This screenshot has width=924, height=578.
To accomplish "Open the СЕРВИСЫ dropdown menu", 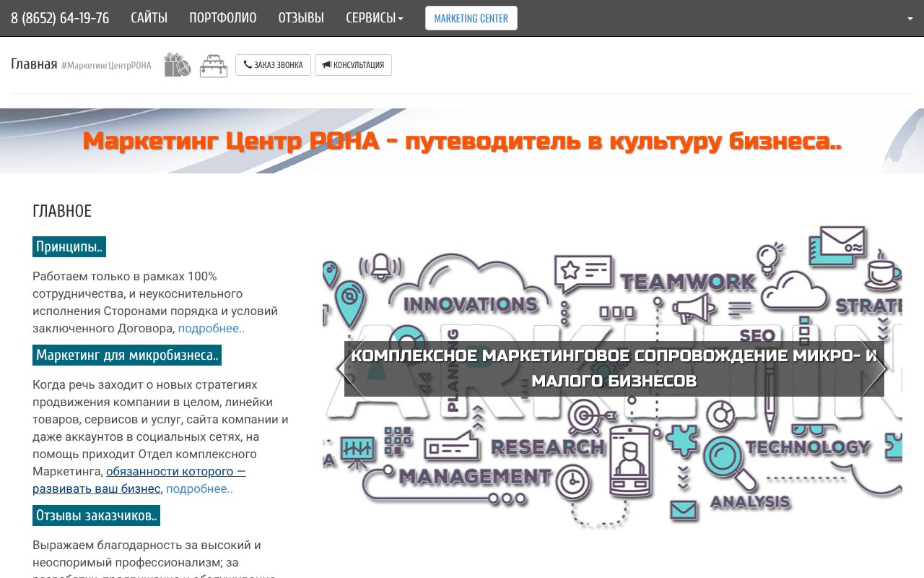I will pos(374,17).
